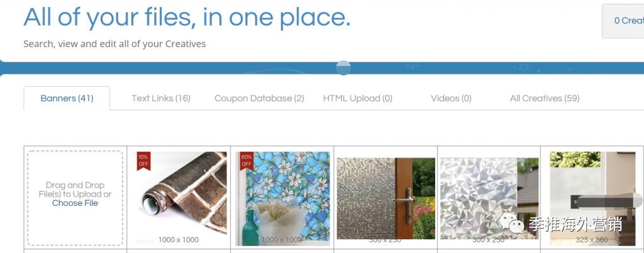Viewport: 644px width, 253px height.
Task: Click the 0 Creatives counter button
Action: tap(623, 21)
